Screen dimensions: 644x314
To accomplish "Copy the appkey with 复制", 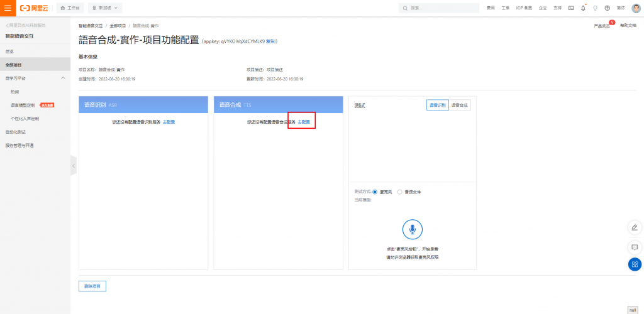I will pyautogui.click(x=270, y=41).
